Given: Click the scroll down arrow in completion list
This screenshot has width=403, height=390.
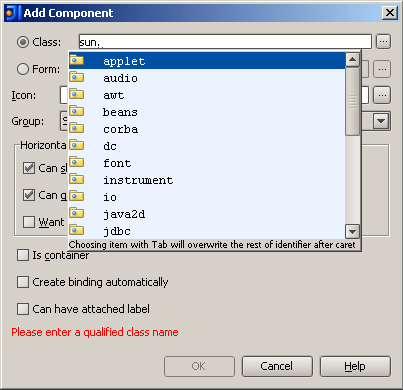Looking at the screenshot, I should [352, 231].
